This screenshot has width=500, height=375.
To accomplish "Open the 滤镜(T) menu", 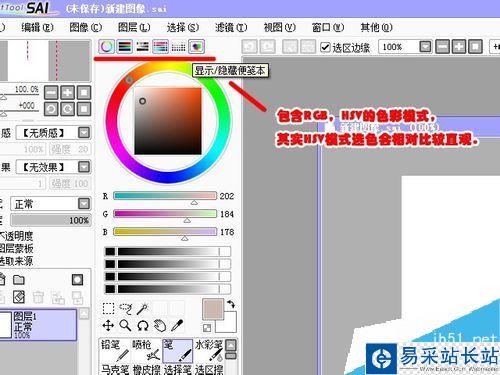I will [231, 27].
